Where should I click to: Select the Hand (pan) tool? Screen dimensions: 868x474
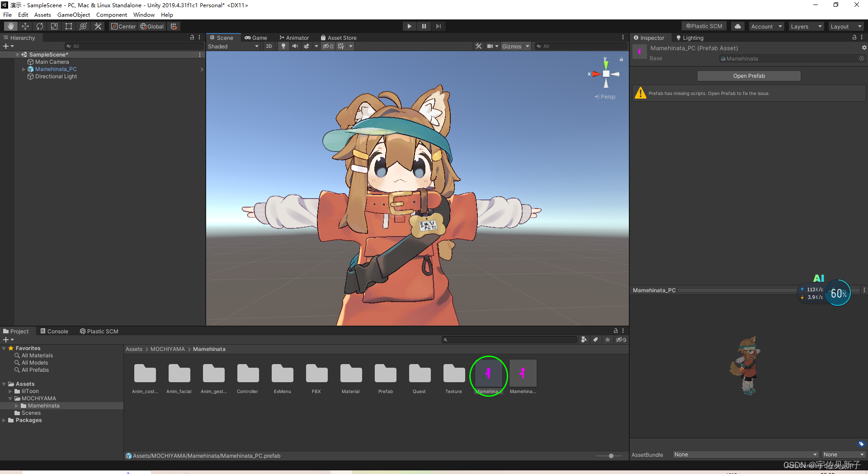[x=9, y=26]
